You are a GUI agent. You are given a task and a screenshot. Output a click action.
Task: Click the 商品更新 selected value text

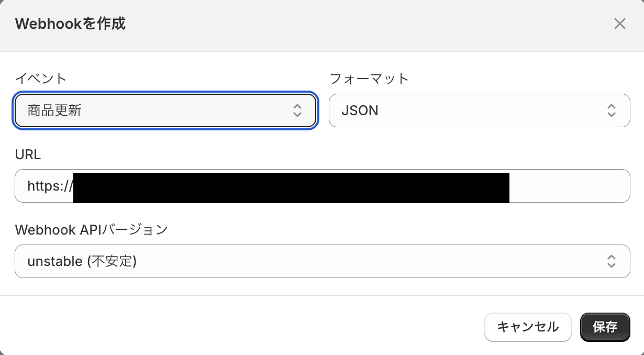pyautogui.click(x=54, y=110)
